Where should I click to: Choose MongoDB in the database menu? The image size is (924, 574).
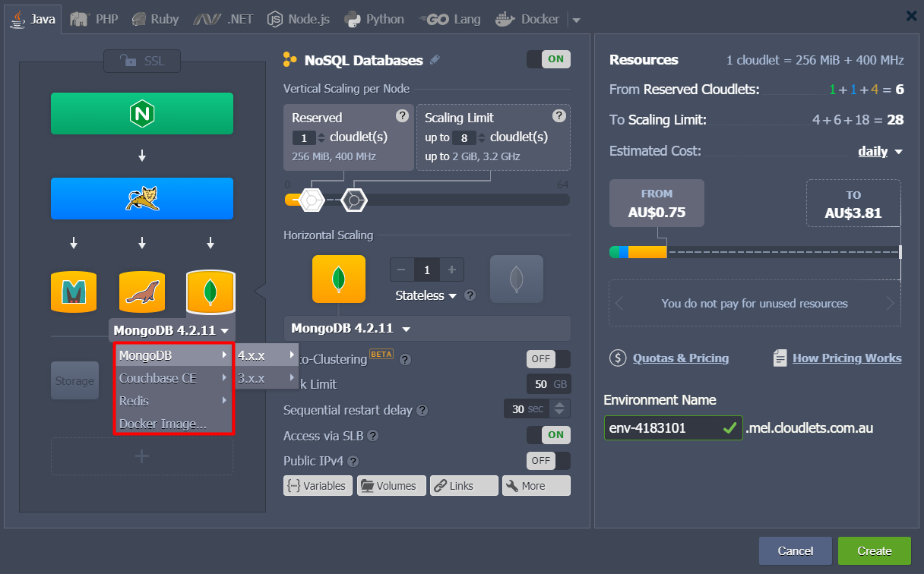(174, 355)
